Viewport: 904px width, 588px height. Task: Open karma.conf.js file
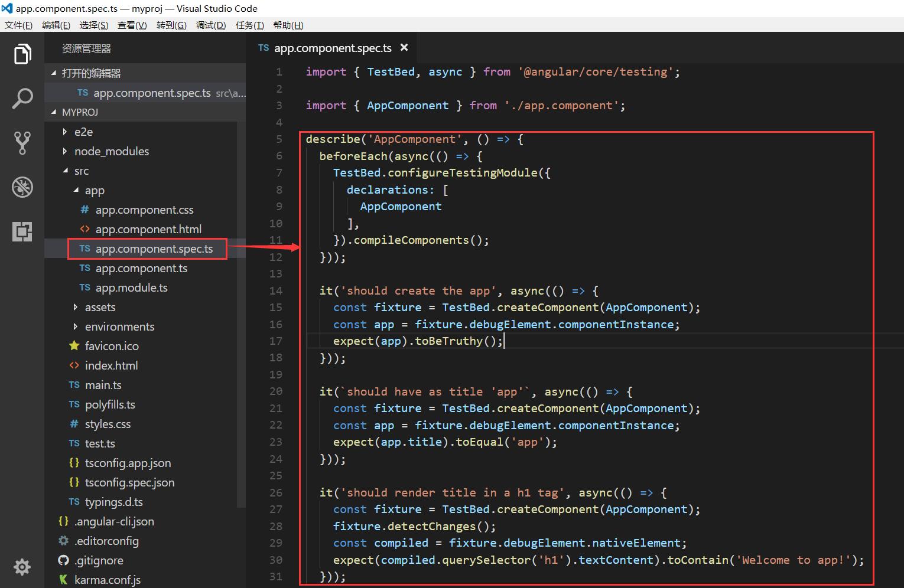(141, 580)
